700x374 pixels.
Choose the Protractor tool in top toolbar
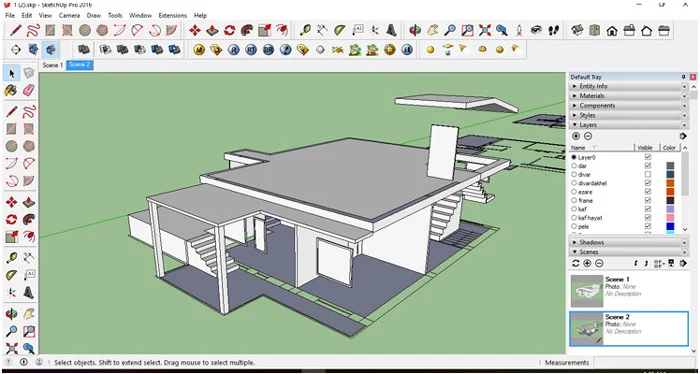pyautogui.click(x=340, y=30)
